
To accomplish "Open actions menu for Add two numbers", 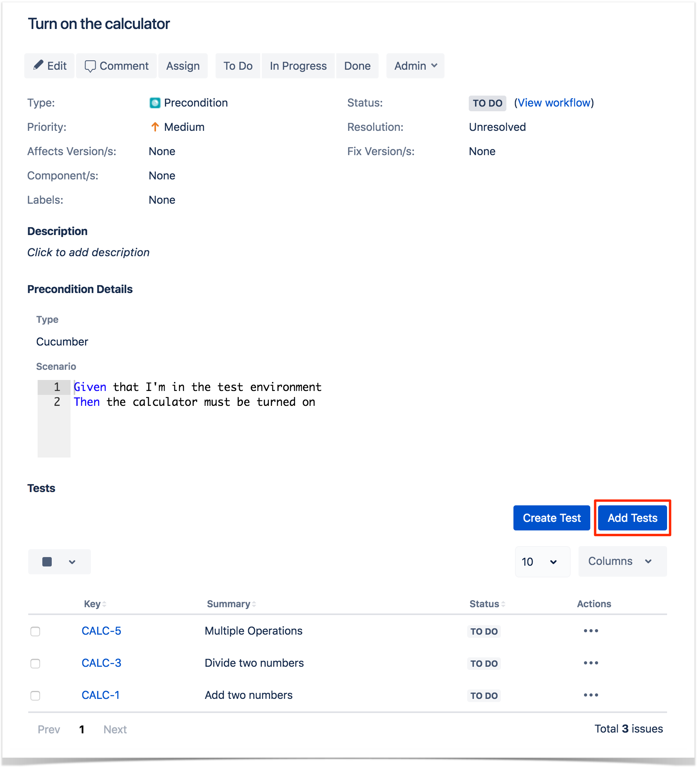I will 591,695.
